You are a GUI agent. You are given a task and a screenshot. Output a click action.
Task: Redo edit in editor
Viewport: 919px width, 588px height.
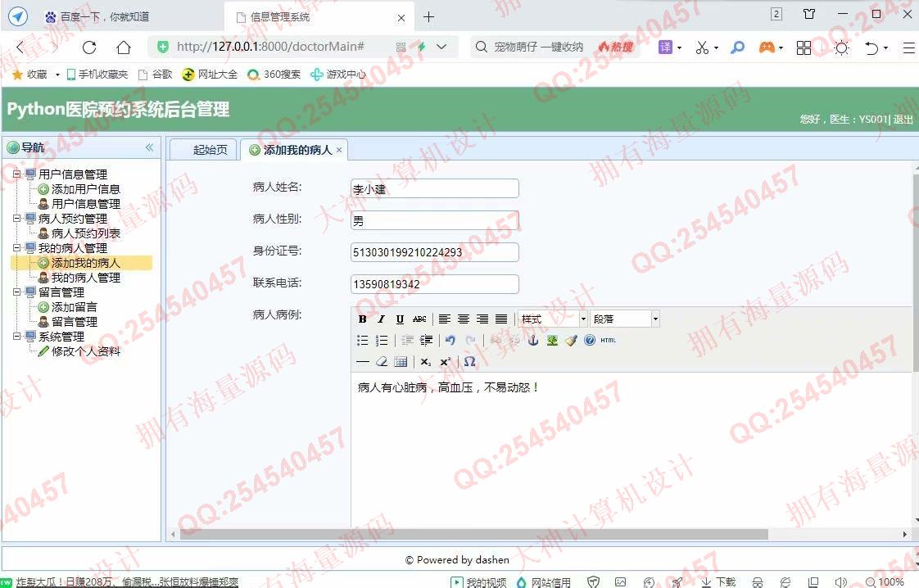[x=470, y=340]
